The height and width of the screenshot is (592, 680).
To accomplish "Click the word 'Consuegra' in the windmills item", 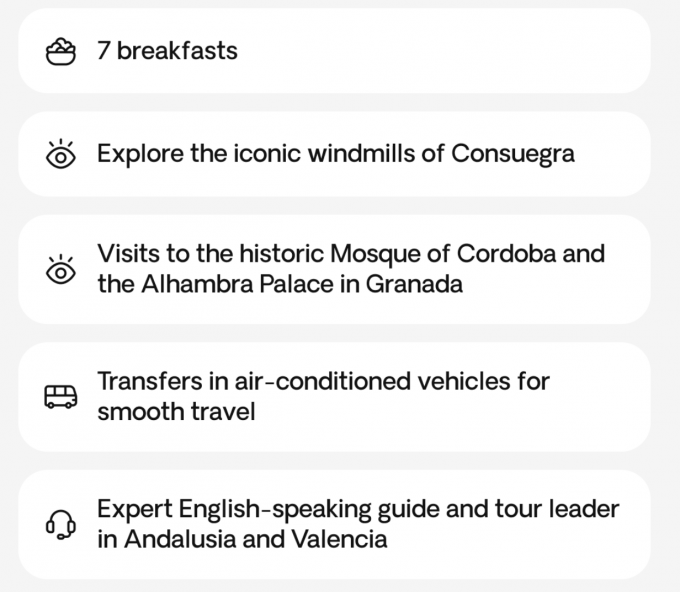I will coord(513,154).
